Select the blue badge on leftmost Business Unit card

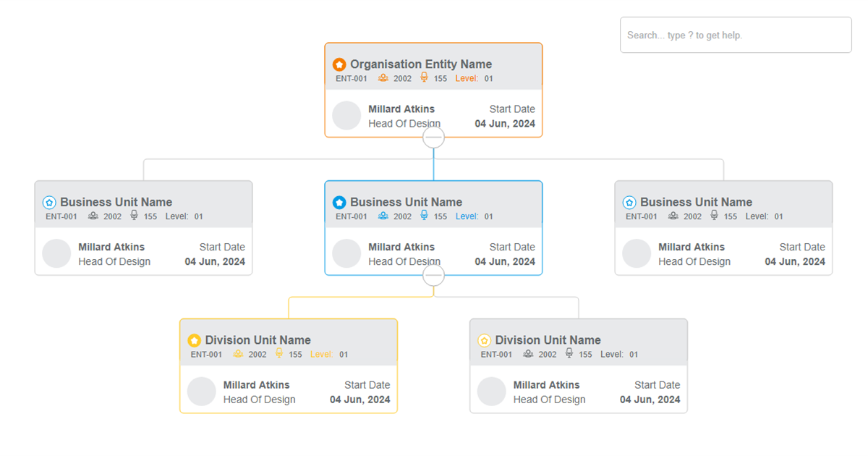(49, 202)
